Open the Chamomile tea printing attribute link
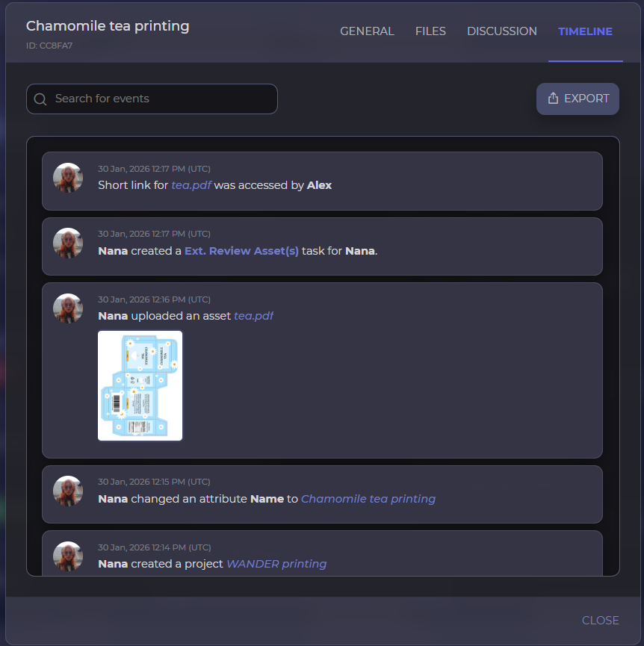 click(368, 499)
